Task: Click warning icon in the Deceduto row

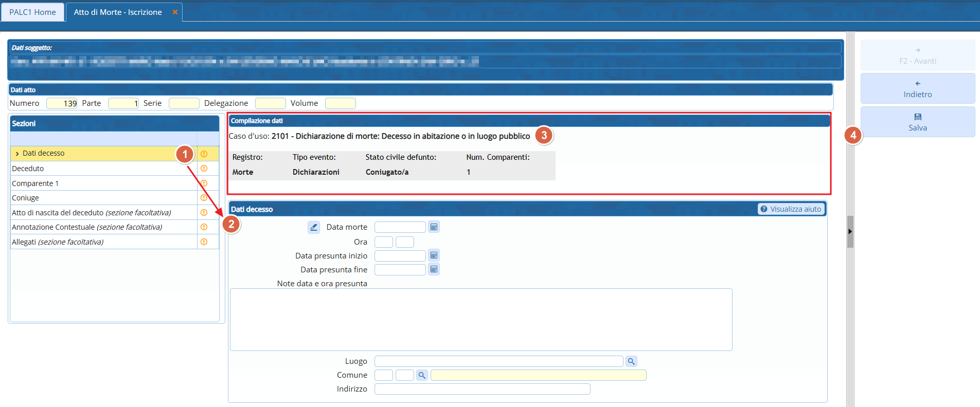Action: [x=204, y=169]
